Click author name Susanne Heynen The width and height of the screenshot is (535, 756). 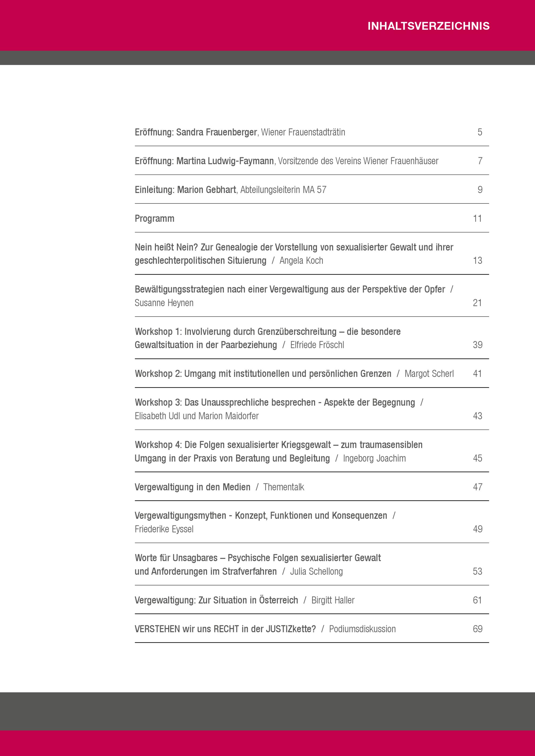tap(164, 303)
